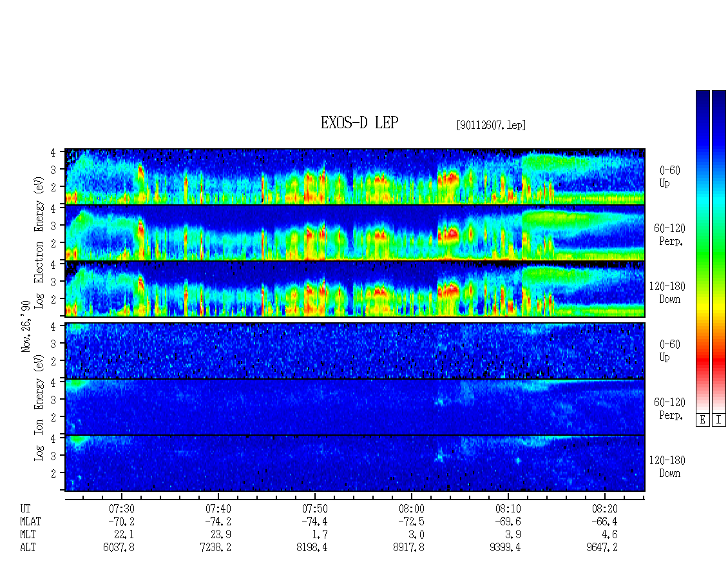Screen dimensions: 728x564
Task: Select MLT value 23.9
Action: [x=221, y=535]
